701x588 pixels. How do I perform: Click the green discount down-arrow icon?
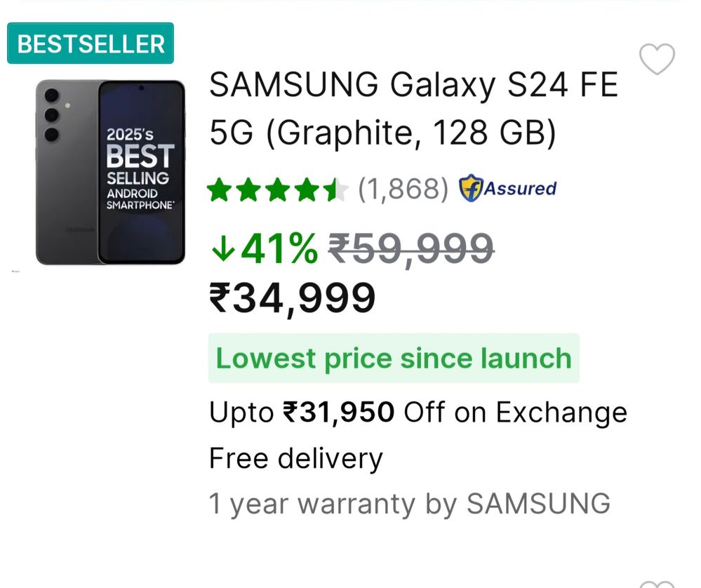(x=223, y=248)
